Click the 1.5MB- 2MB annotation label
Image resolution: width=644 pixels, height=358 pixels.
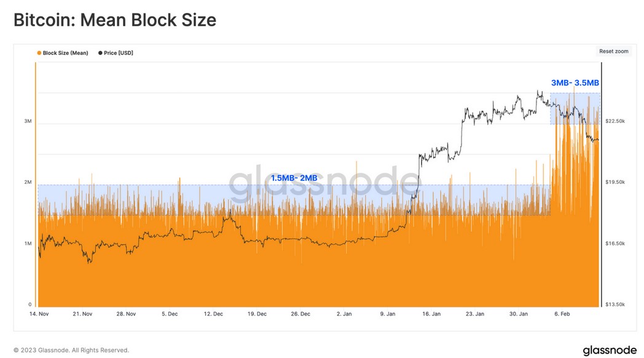click(x=294, y=178)
